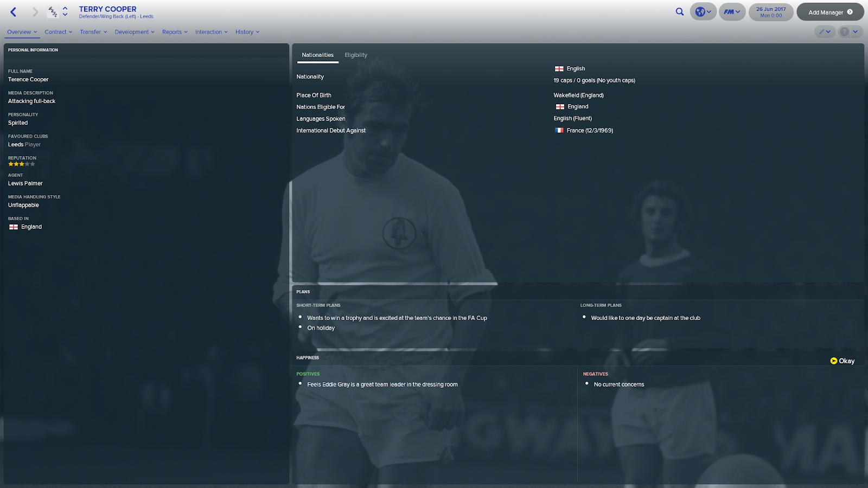This screenshot has height=488, width=868.
Task: Expand the Overview dropdown menu
Action: [x=22, y=32]
